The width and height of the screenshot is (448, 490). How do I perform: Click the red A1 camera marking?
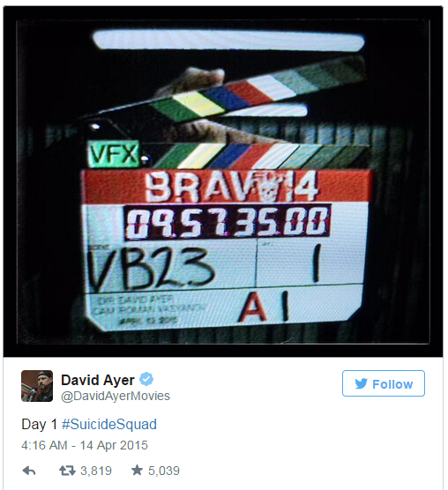(263, 308)
